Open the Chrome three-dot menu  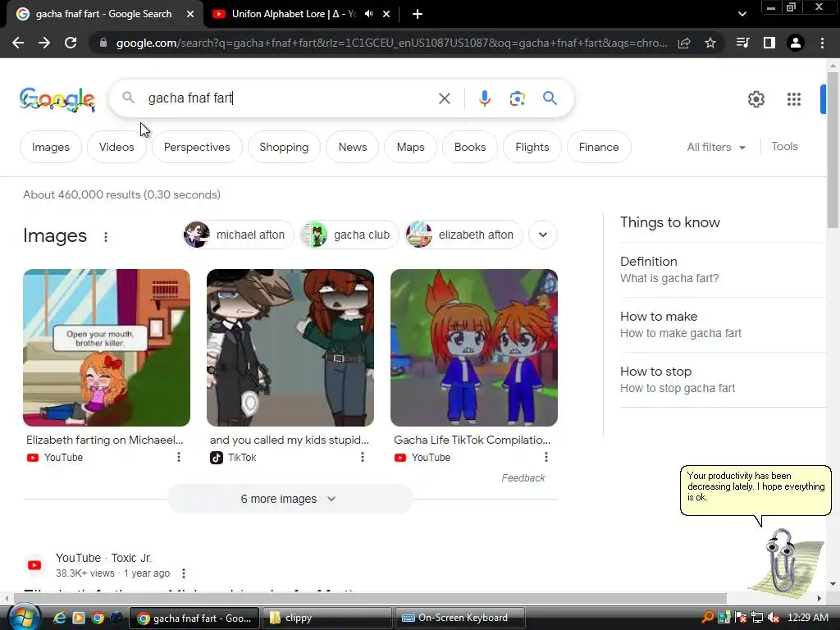(x=822, y=43)
